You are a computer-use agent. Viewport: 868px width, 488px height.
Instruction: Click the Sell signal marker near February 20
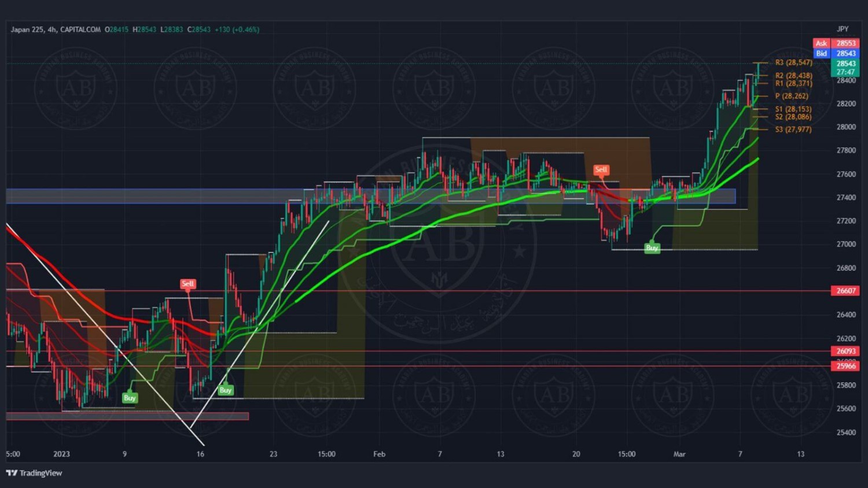point(601,169)
